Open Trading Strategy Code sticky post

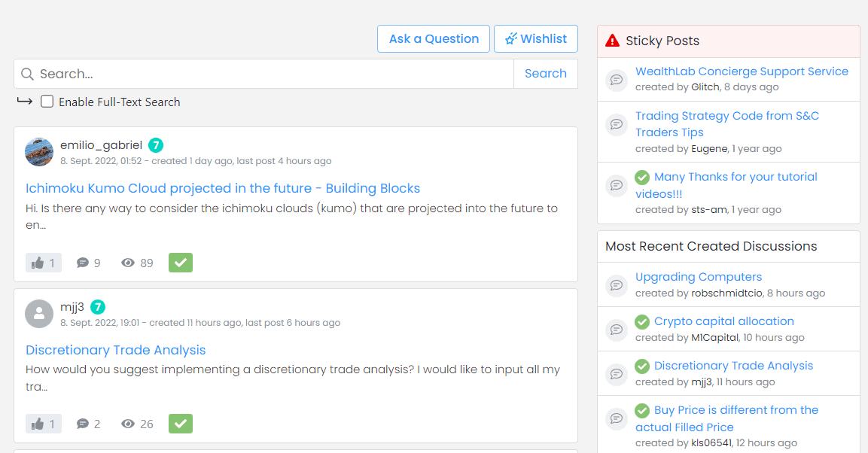tap(726, 116)
